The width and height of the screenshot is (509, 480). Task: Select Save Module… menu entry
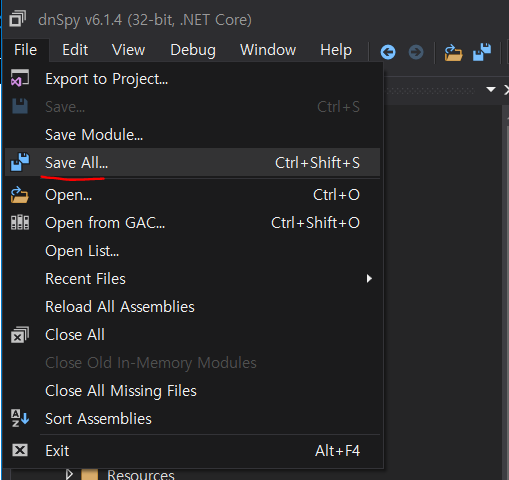click(x=192, y=135)
